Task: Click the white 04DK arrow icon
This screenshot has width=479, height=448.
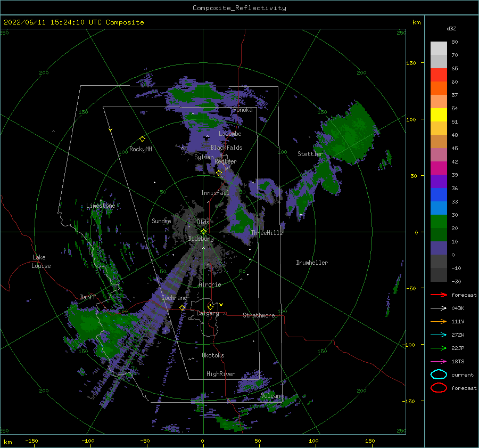Action: [x=439, y=308]
